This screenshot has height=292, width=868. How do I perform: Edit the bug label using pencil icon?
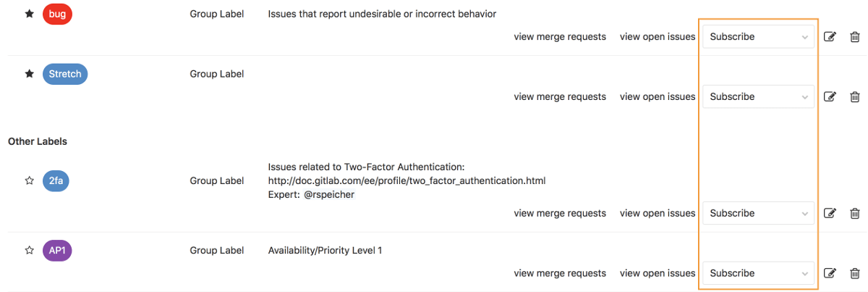(x=830, y=37)
